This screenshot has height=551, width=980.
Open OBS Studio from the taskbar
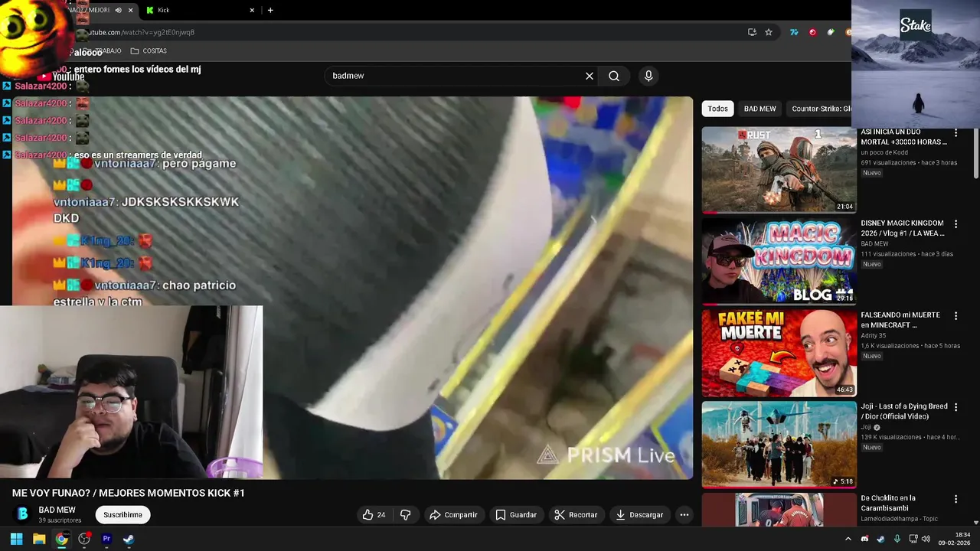[84, 539]
